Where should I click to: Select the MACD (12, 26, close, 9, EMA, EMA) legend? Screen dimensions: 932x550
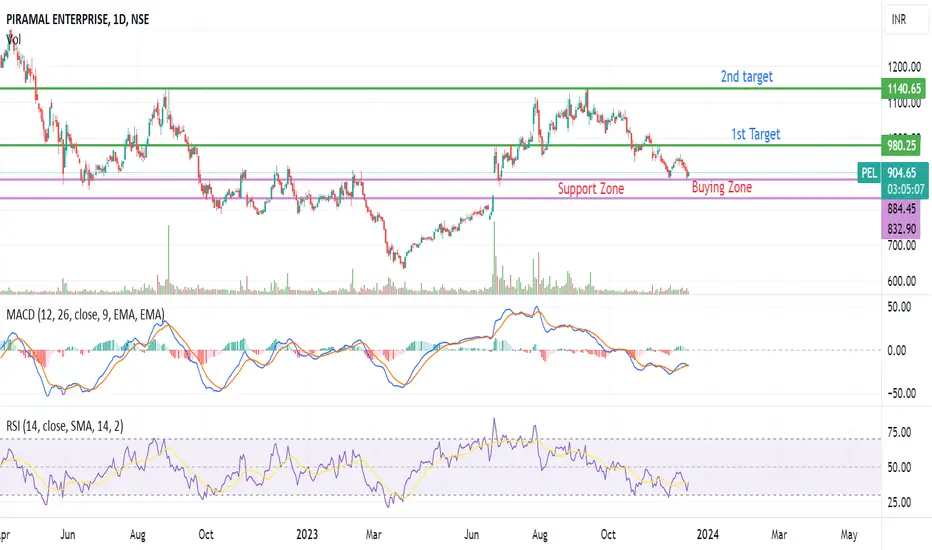coord(85,315)
